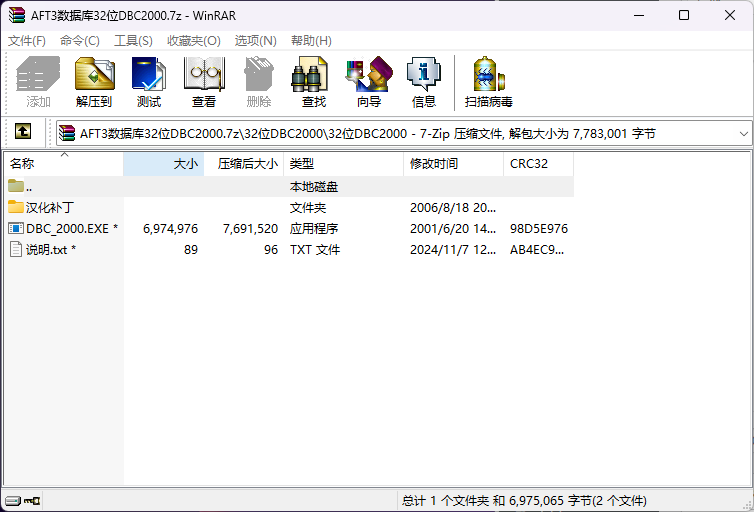This screenshot has width=754, height=512.
Task: Sort files by Name (名称) column header
Action: point(22,164)
